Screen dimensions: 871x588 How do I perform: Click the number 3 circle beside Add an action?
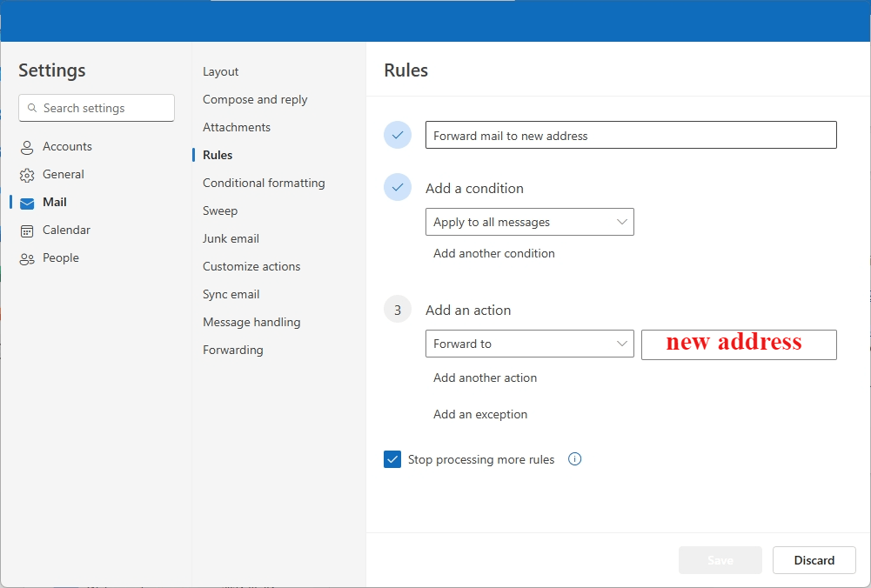[x=398, y=309]
